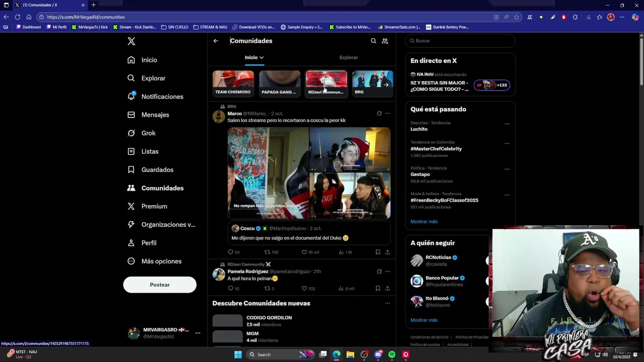Image resolution: width=644 pixels, height=362 pixels.
Task: Open more options on Marco's post
Action: (x=387, y=114)
